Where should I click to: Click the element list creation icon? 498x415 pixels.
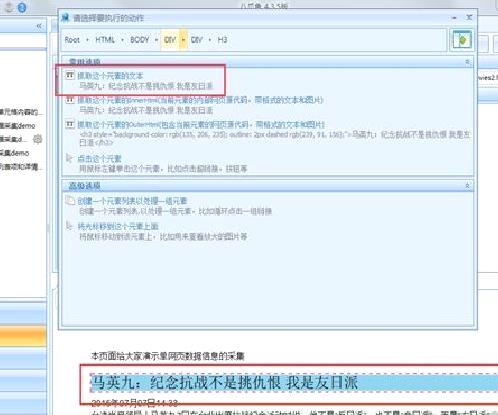[x=70, y=200]
